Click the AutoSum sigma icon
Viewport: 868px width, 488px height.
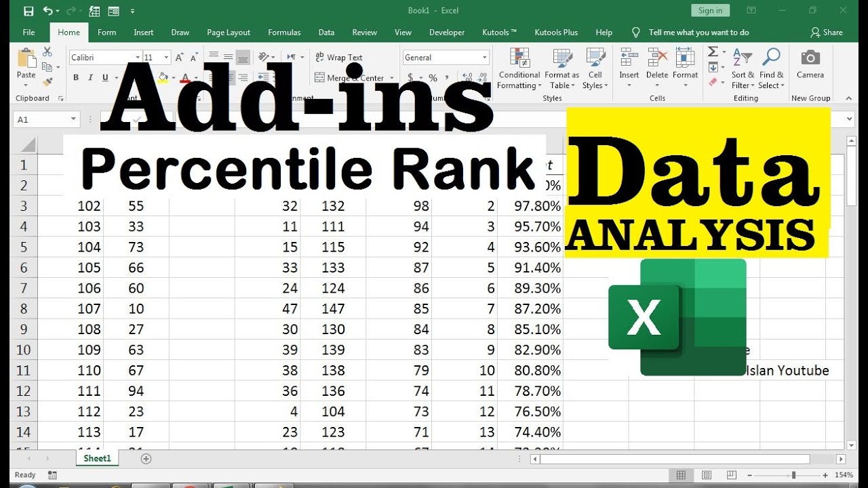coord(713,52)
